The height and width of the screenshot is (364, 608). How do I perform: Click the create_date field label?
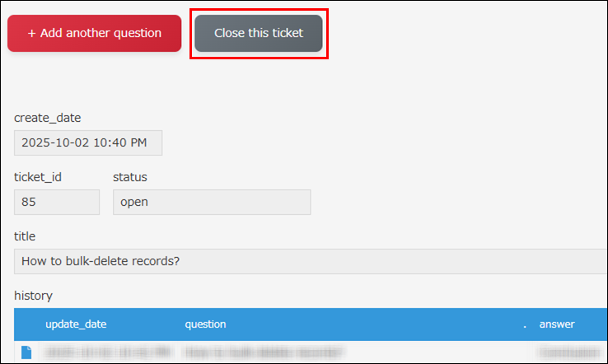[48, 118]
